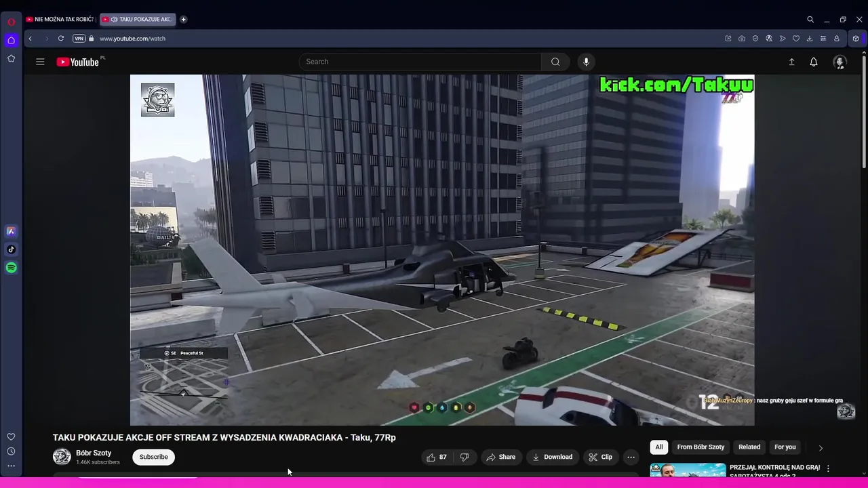The width and height of the screenshot is (868, 488).
Task: Reload the YouTube page
Action: pos(61,39)
